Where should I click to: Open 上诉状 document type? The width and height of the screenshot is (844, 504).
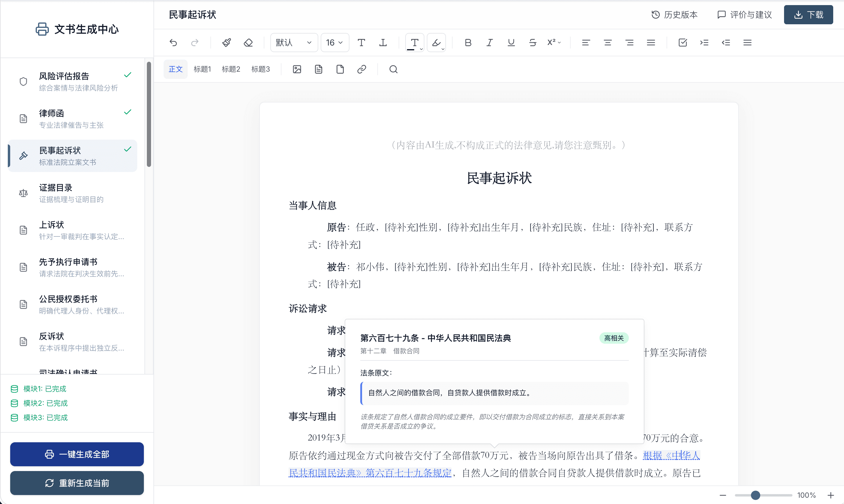click(x=72, y=230)
